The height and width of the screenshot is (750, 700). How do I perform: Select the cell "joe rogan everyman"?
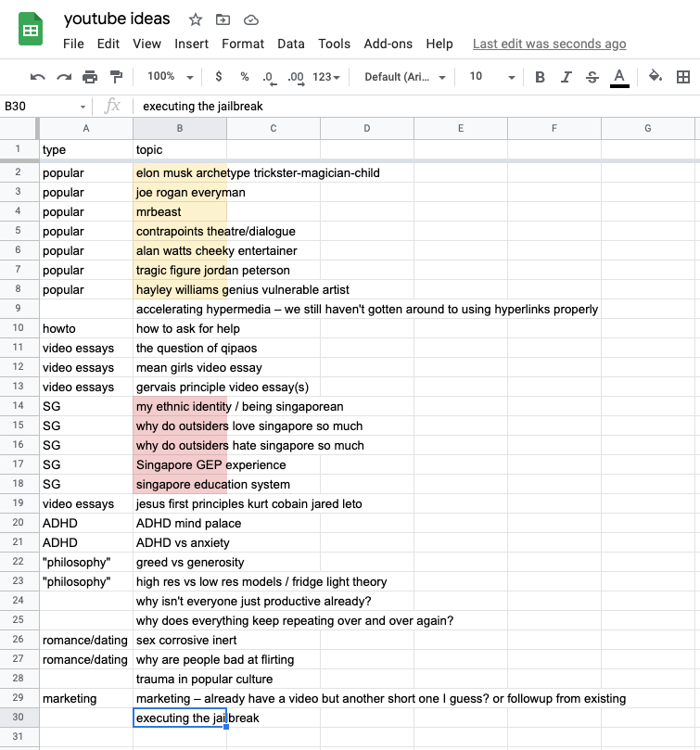[180, 192]
